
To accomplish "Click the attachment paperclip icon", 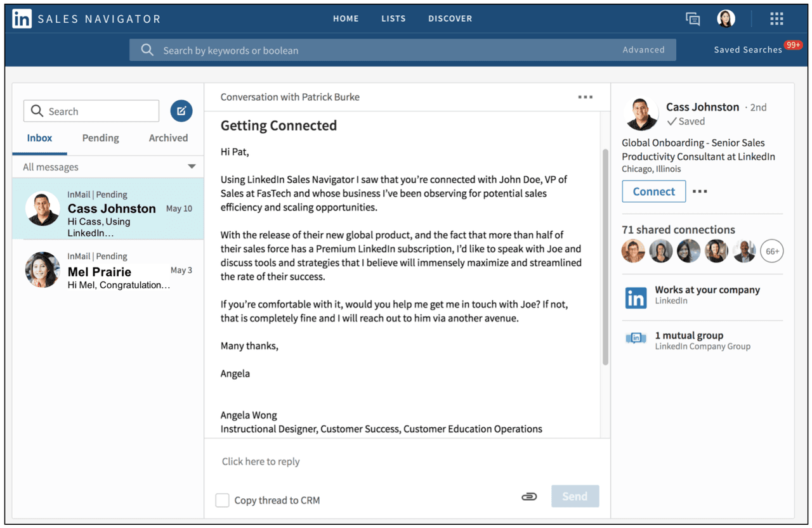I will coord(529,496).
